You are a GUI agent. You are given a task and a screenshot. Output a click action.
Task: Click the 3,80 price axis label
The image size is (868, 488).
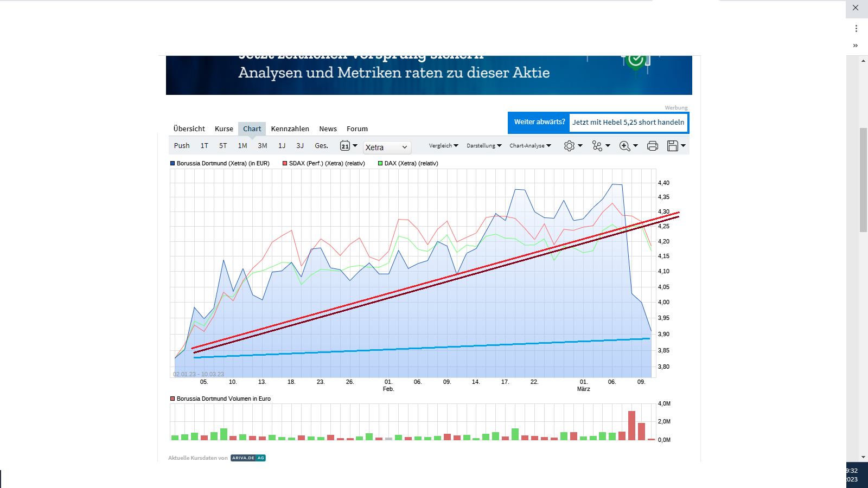coord(664,367)
